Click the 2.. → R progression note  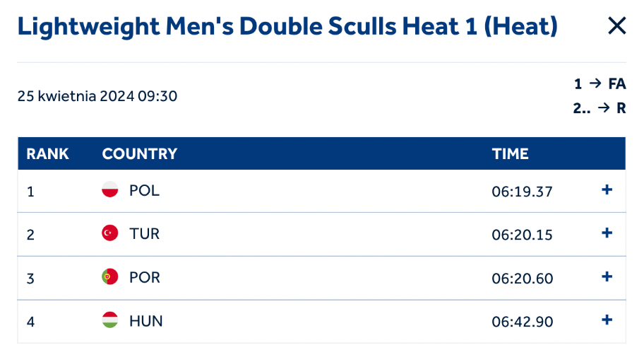[x=600, y=108]
